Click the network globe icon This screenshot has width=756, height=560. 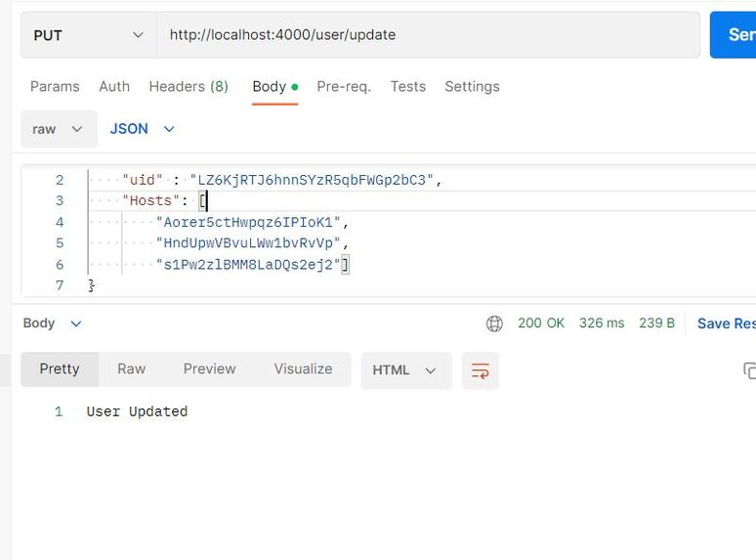494,323
